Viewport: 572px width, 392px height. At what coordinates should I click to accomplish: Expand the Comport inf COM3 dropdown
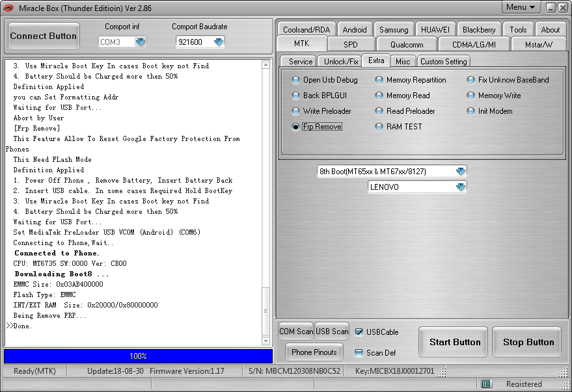[141, 42]
